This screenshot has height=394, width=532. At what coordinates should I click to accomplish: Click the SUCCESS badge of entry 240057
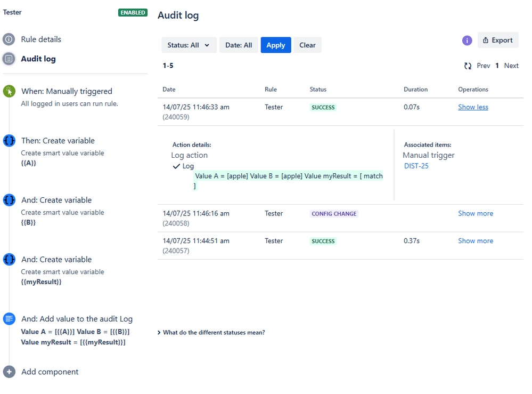[x=323, y=241]
